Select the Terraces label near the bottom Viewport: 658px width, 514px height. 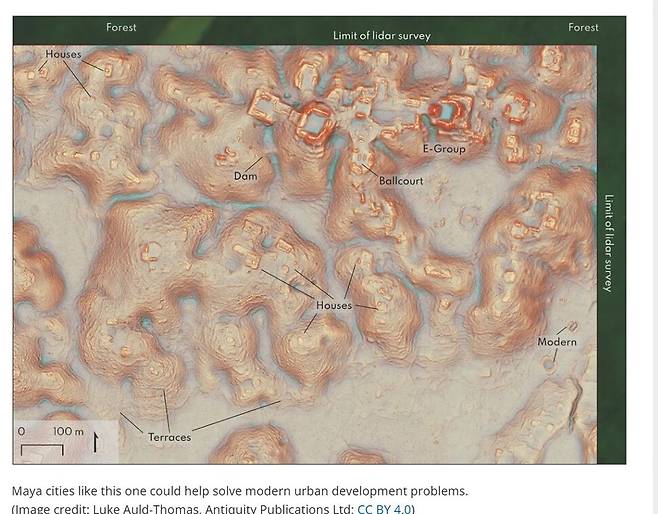(x=169, y=437)
